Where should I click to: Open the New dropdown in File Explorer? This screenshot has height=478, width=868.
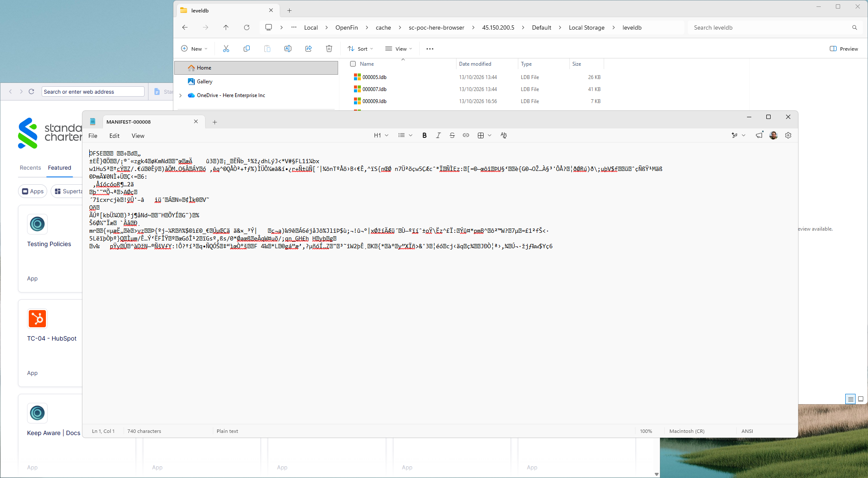pos(194,49)
